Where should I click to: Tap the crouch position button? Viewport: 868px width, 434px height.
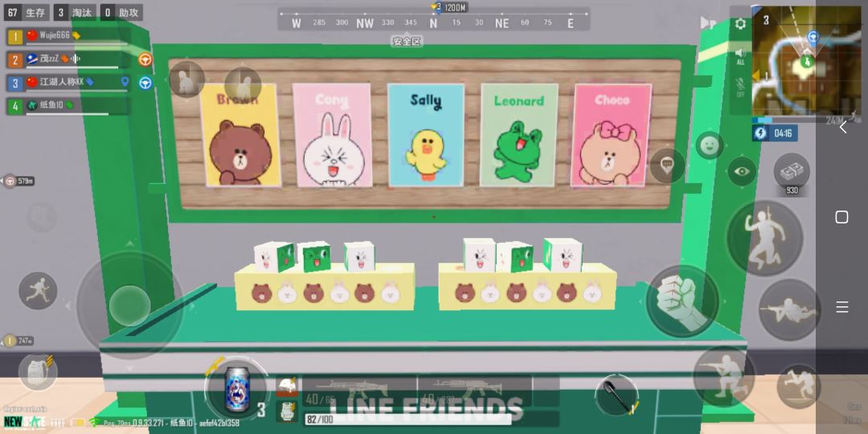click(x=724, y=376)
